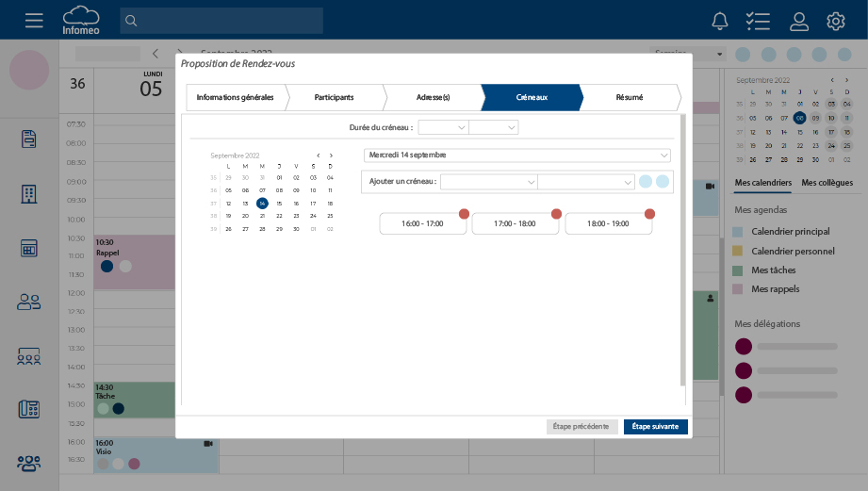Next month in right sidebar mini calendar

click(846, 80)
